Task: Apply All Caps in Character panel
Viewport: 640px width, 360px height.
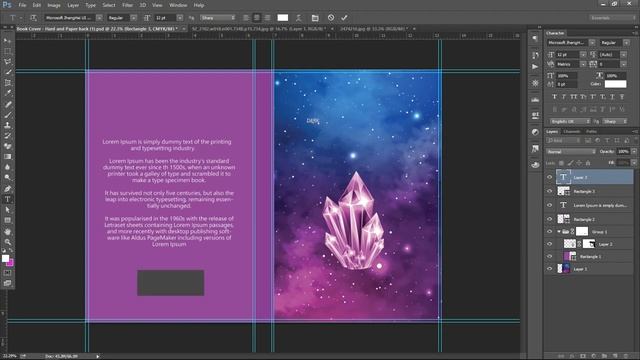Action: click(573, 97)
